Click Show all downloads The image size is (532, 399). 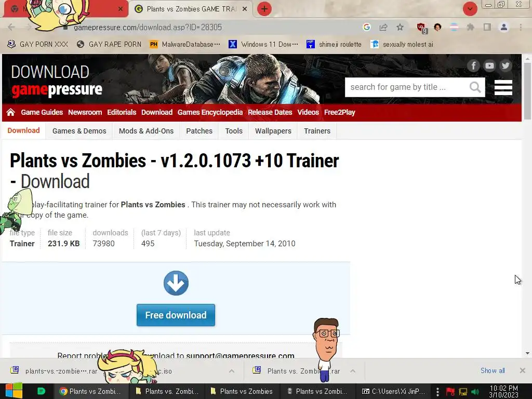click(x=493, y=370)
